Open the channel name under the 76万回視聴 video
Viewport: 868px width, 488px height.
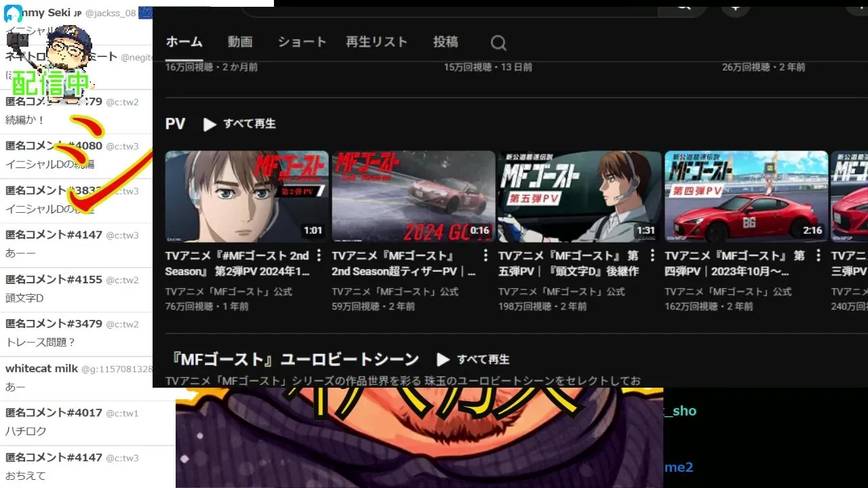229,291
